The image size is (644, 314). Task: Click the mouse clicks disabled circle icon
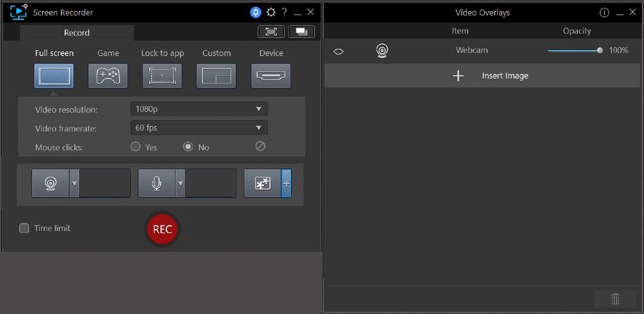(260, 146)
